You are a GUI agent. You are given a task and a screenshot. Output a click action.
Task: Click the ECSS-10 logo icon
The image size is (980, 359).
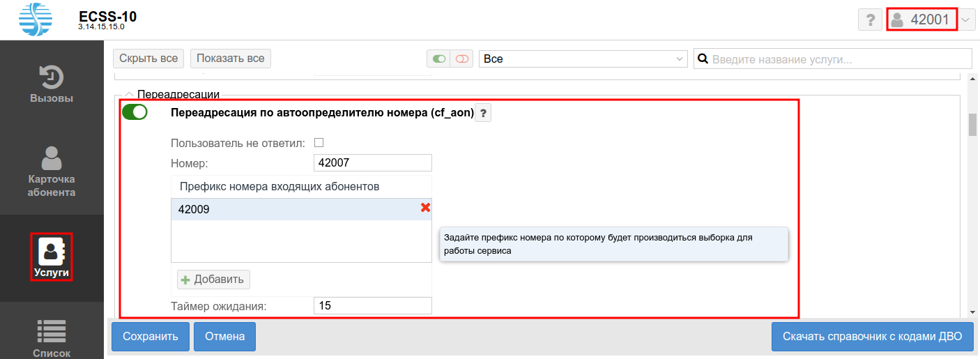36,19
